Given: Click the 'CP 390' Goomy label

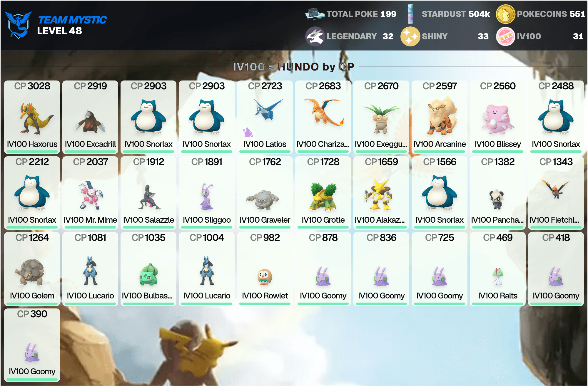Looking at the screenshot, I should pos(32,314).
